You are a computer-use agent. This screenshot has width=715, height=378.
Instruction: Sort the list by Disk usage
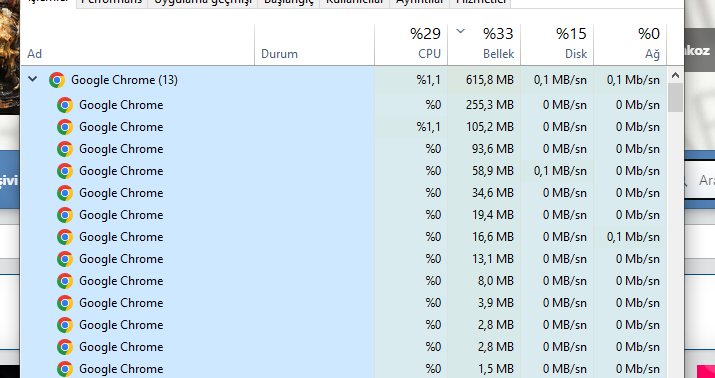pos(557,44)
